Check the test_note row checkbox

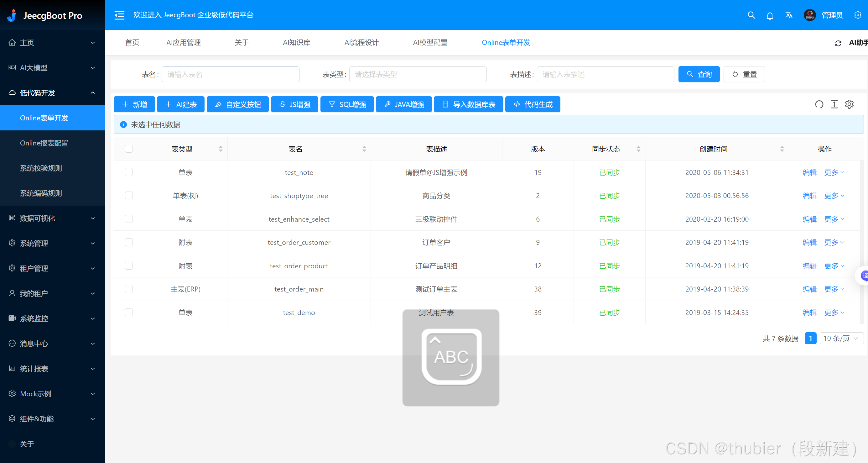point(129,172)
